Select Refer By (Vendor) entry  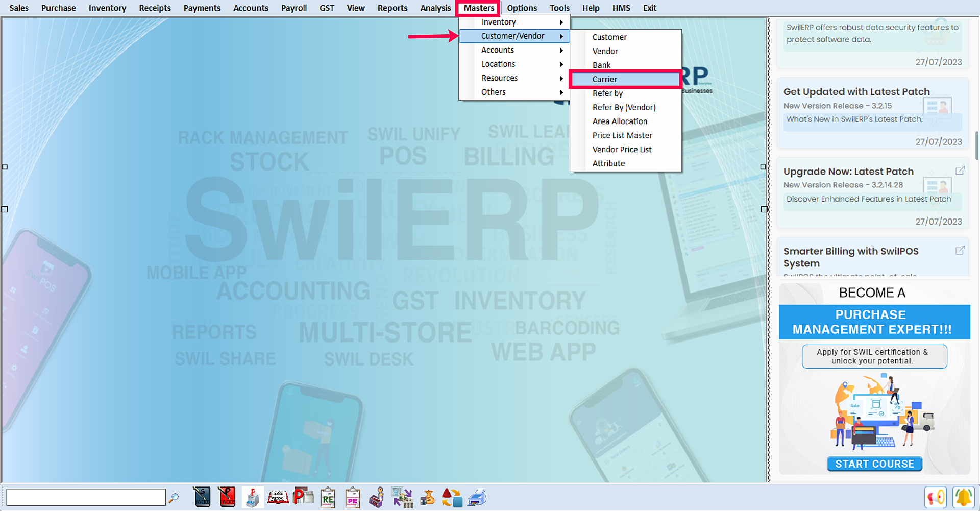(626, 107)
